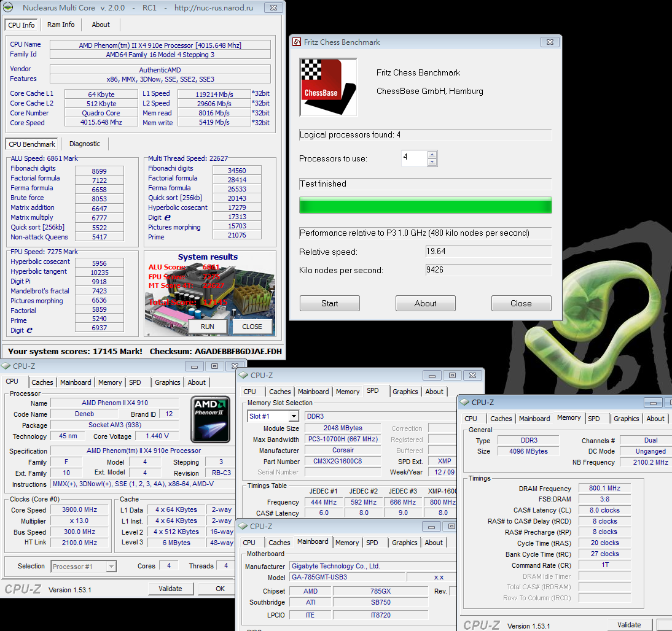Click mainboard model GA-785GMT-USB3
The image size is (672, 631).
point(346,577)
